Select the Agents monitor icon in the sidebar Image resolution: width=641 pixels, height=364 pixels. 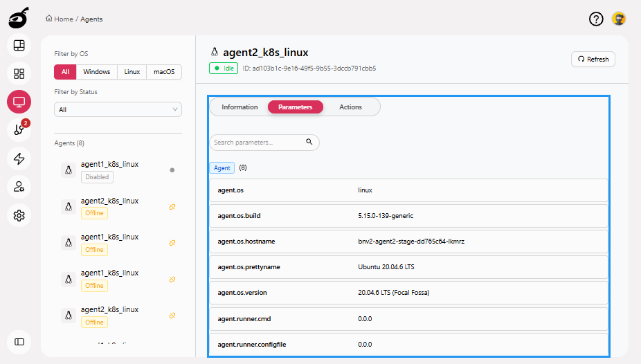coord(19,102)
